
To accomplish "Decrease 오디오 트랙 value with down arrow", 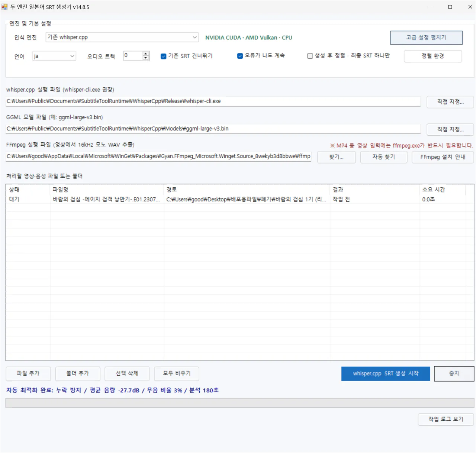I will pyautogui.click(x=146, y=58).
